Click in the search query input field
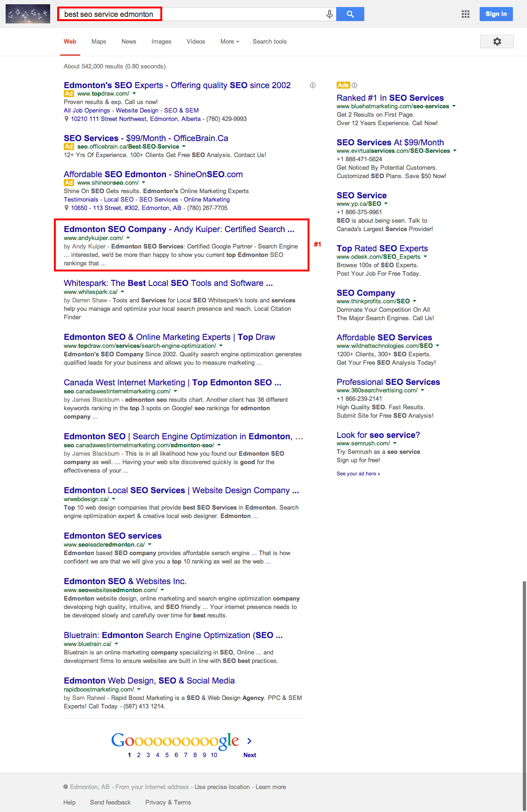This screenshot has height=812, width=527. click(192, 14)
